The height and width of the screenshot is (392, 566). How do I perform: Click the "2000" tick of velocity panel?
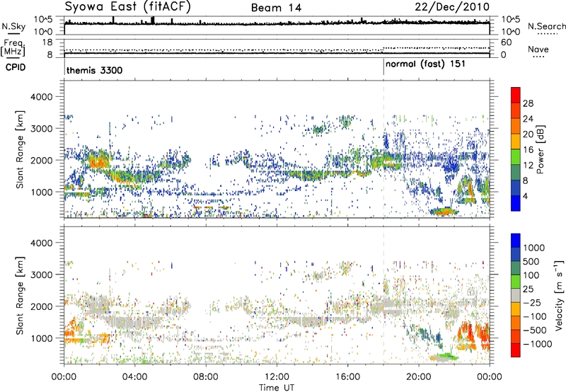click(41, 306)
